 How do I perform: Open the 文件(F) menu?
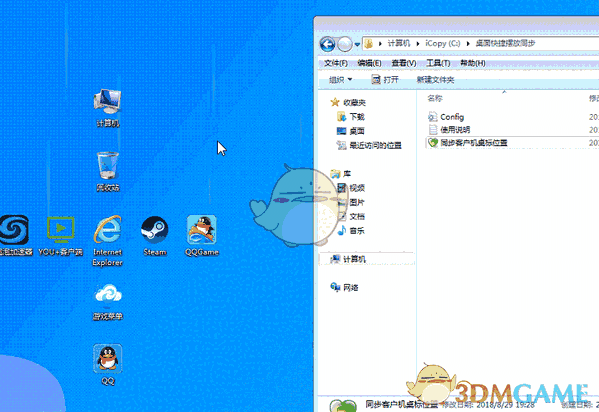(x=336, y=63)
